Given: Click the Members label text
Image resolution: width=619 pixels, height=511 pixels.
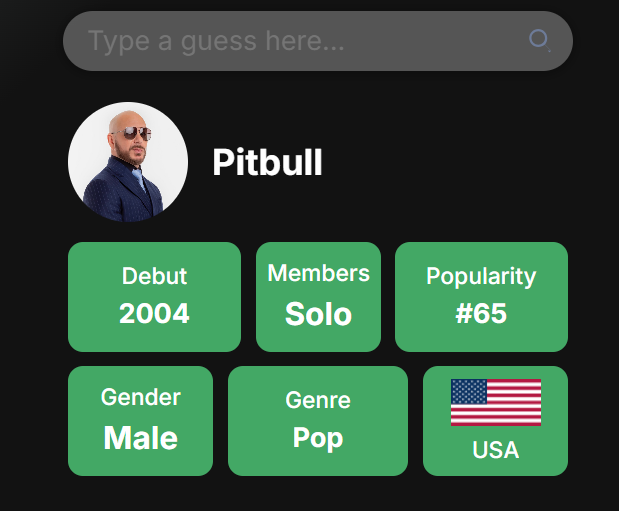Looking at the screenshot, I should click(x=319, y=273).
